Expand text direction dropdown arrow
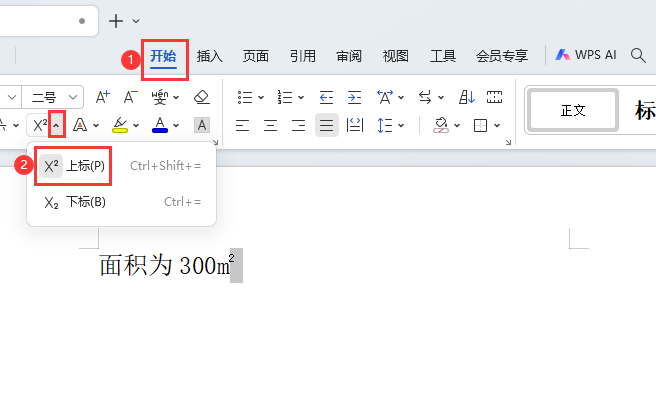 pyautogui.click(x=441, y=97)
